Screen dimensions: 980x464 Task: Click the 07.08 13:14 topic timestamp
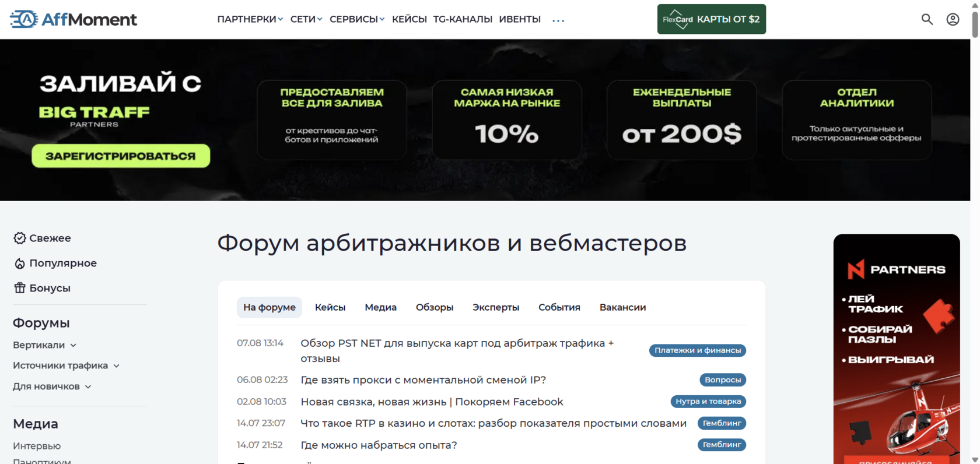[260, 343]
